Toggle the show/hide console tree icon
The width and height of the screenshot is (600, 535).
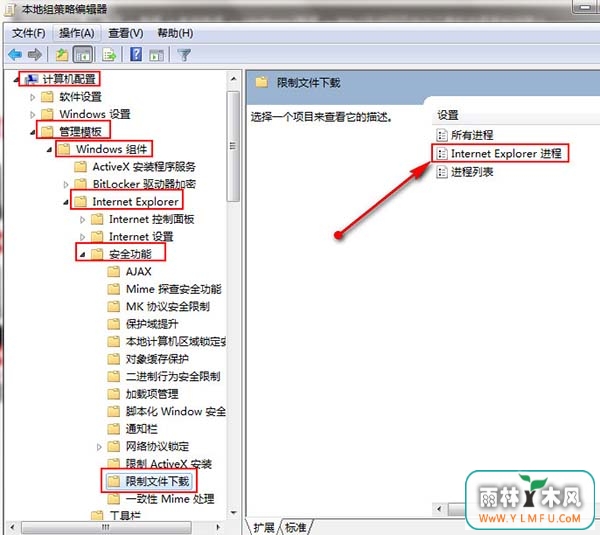(83, 55)
